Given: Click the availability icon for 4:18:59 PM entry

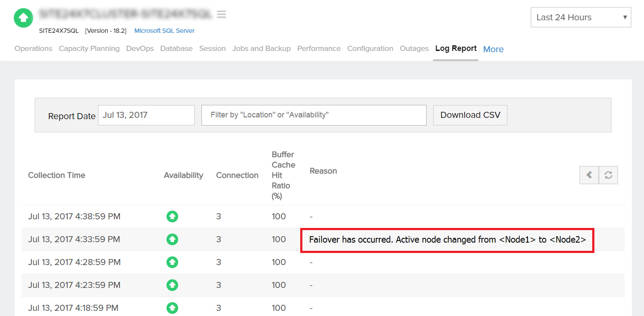Looking at the screenshot, I should click(172, 308).
